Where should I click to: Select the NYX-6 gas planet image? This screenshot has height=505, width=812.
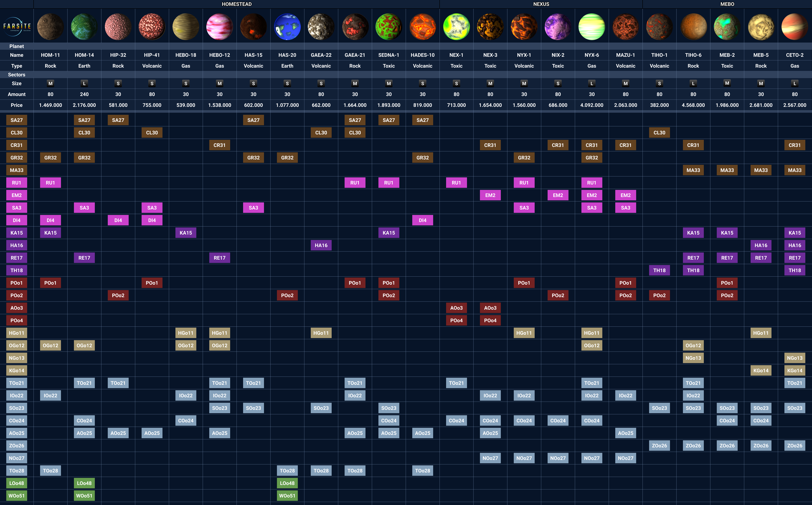(x=591, y=27)
